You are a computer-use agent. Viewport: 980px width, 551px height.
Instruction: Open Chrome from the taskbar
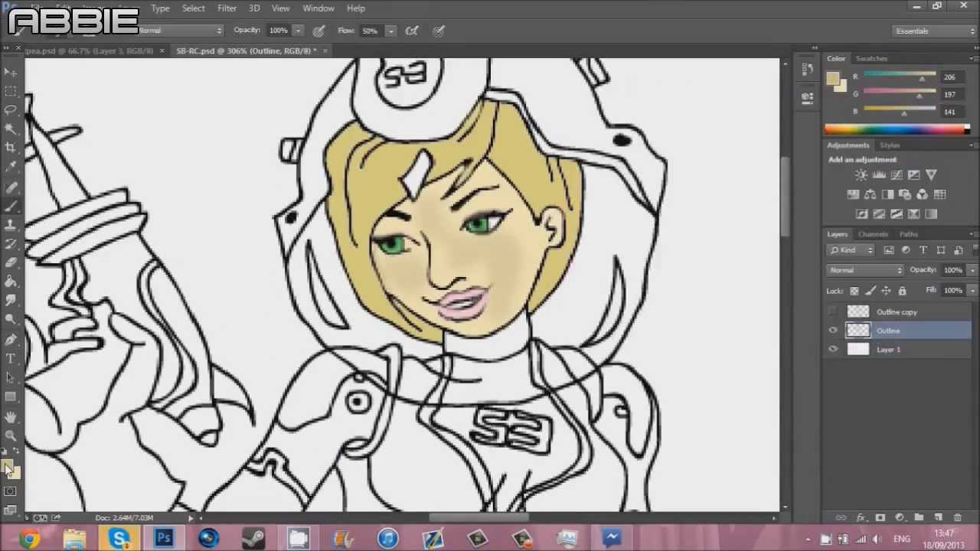pyautogui.click(x=29, y=539)
